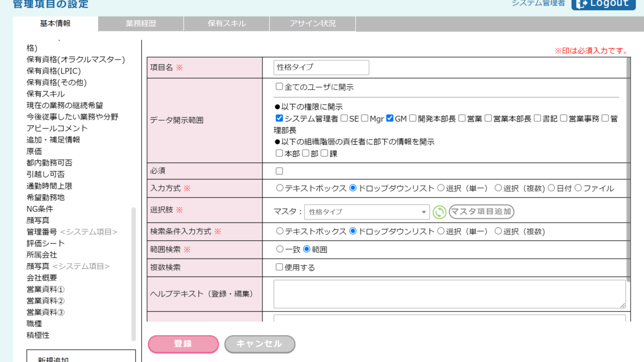Toggle the 使用する checkbox for 複数検索
Viewport: 644px width, 362px height.
click(279, 267)
